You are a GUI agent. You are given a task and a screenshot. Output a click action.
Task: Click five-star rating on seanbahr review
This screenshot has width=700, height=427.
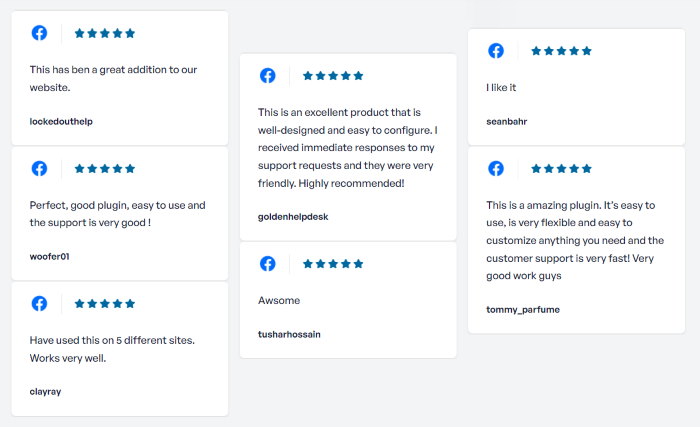tap(561, 50)
